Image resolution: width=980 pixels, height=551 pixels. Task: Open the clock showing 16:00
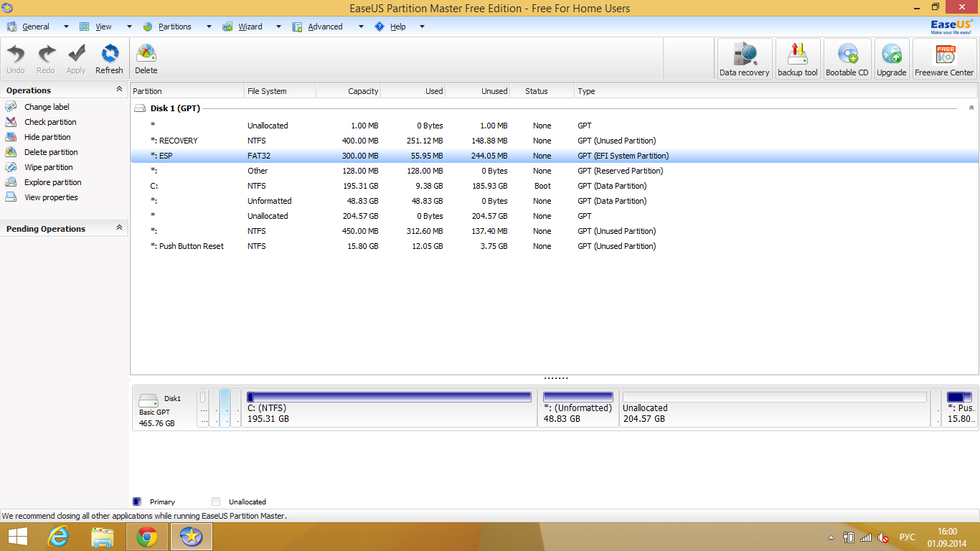pyautogui.click(x=947, y=537)
